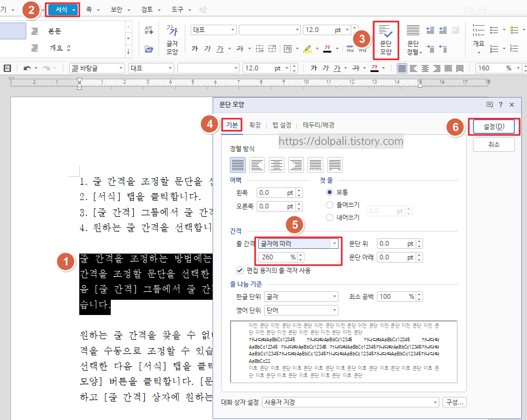Viewport: 527px width, 420px height.
Task: Select divide alignment in the dialog
Action: (x=335, y=165)
